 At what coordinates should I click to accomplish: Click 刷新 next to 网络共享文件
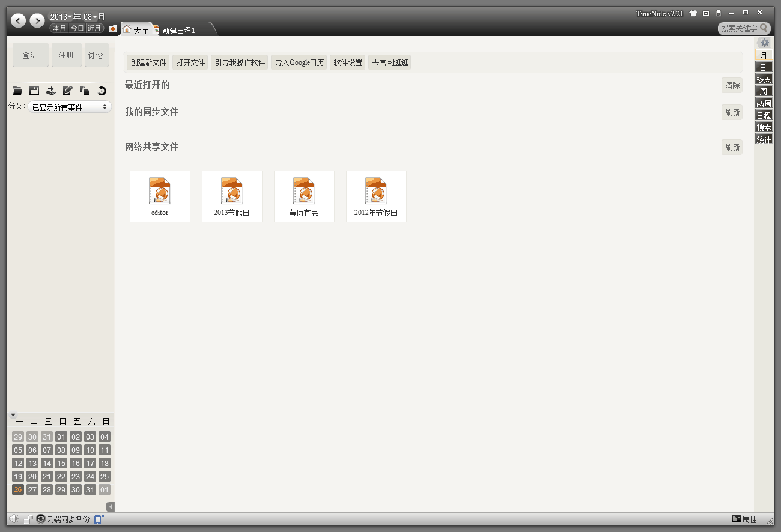coord(732,147)
